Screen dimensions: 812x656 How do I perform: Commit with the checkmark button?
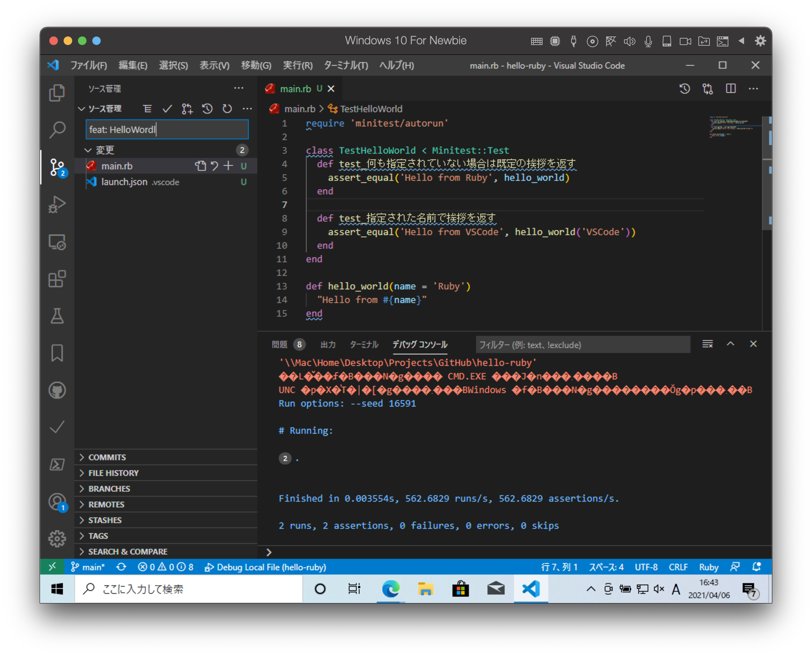[x=167, y=109]
